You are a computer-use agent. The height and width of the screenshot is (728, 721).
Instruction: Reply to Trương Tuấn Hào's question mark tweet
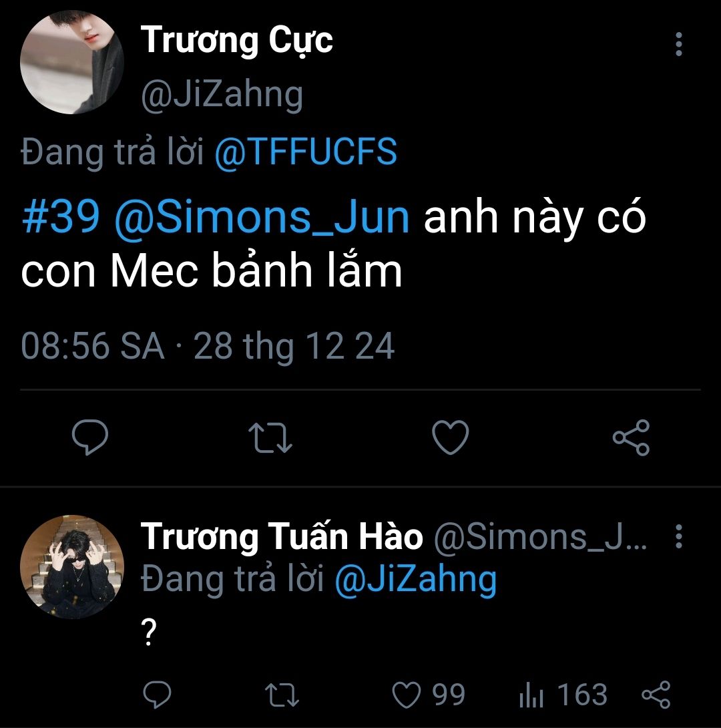(x=158, y=695)
